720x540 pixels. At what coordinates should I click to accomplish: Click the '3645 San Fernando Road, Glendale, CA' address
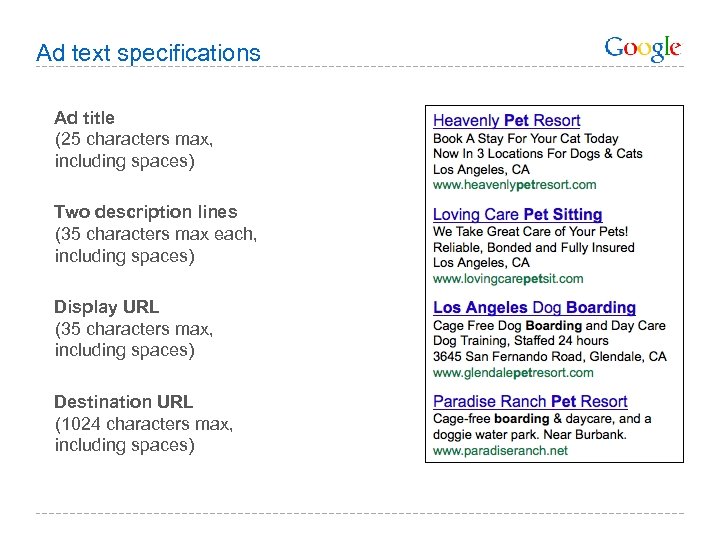(x=549, y=357)
